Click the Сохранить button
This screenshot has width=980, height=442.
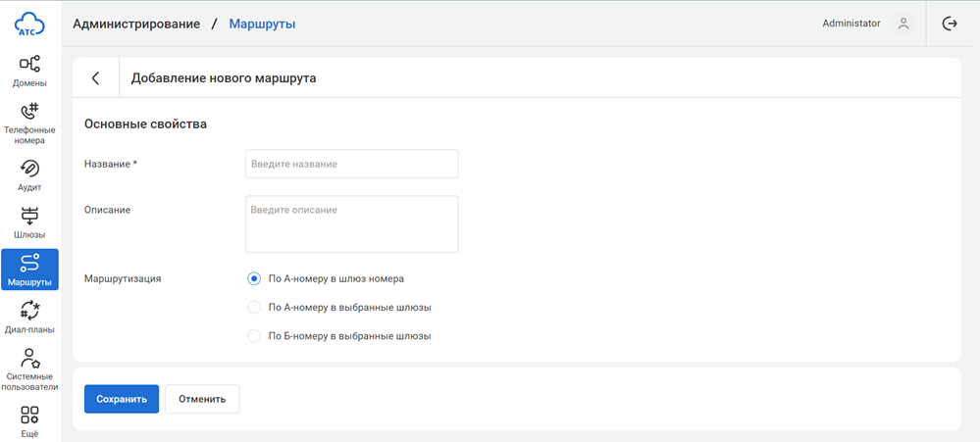click(x=122, y=399)
